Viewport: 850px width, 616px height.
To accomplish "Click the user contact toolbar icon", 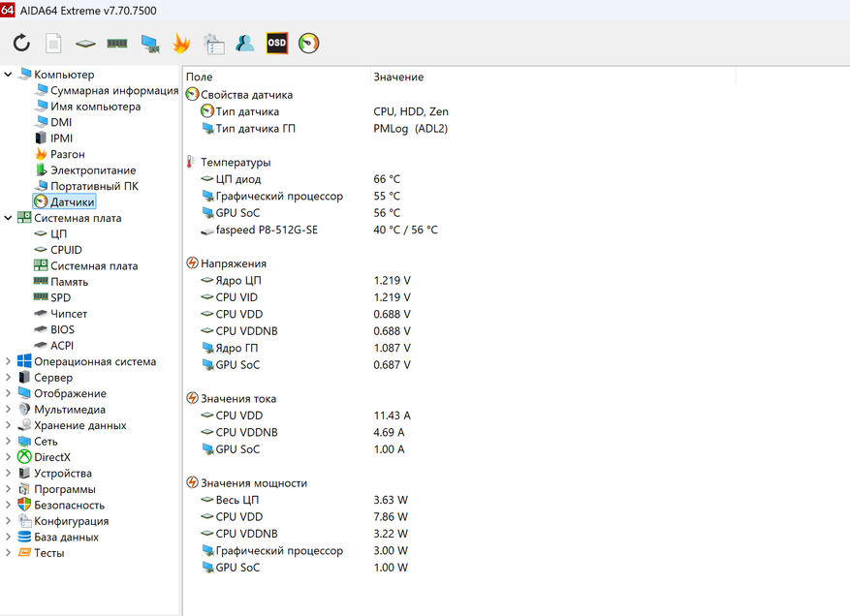I will 245,44.
